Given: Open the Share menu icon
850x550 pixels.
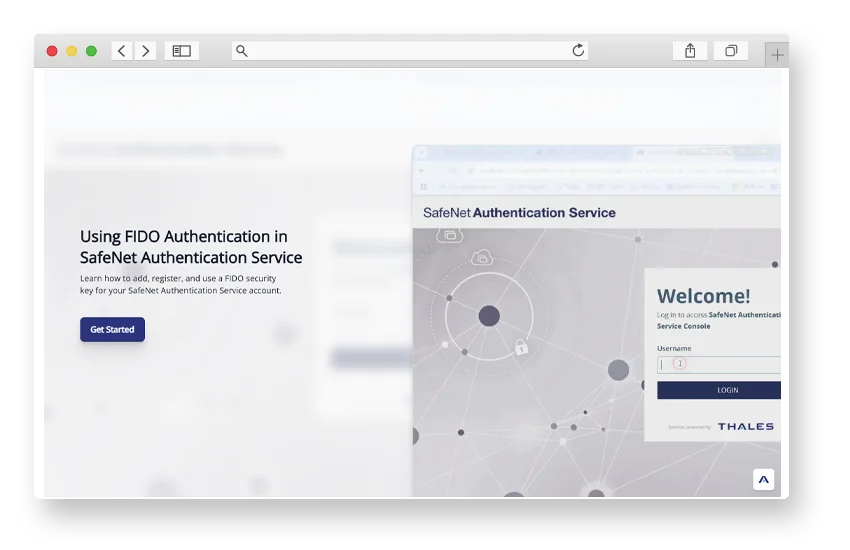Looking at the screenshot, I should point(690,51).
